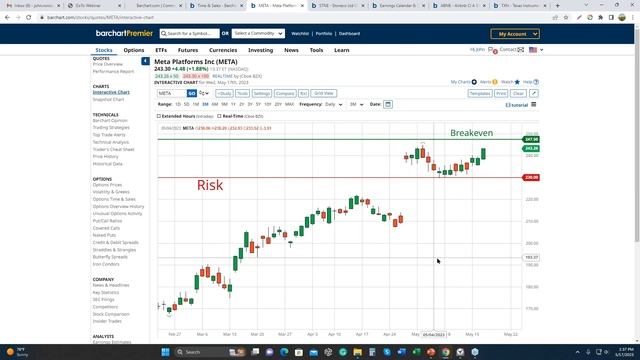Click the page vertical scrollbar
Screen dimensions: 640x360
637,135
